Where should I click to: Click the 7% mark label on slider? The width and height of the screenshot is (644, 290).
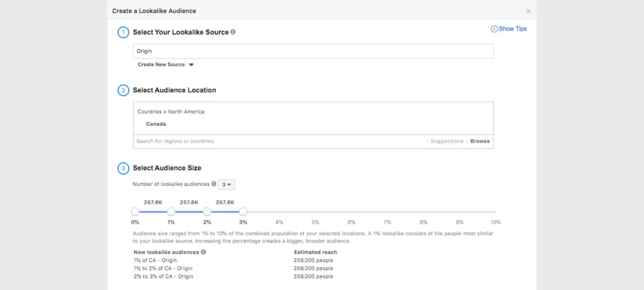(x=387, y=222)
